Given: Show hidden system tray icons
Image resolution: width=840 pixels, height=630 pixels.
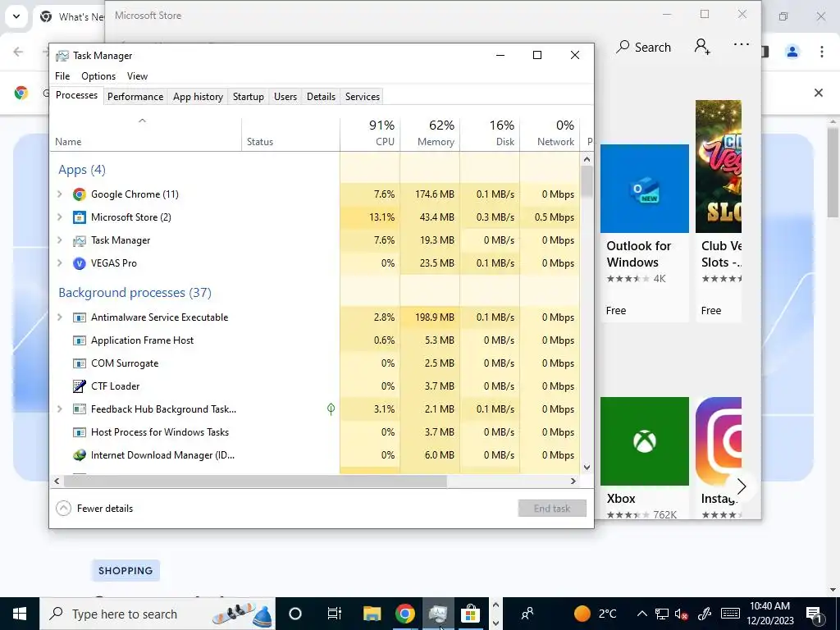Looking at the screenshot, I should 641,614.
